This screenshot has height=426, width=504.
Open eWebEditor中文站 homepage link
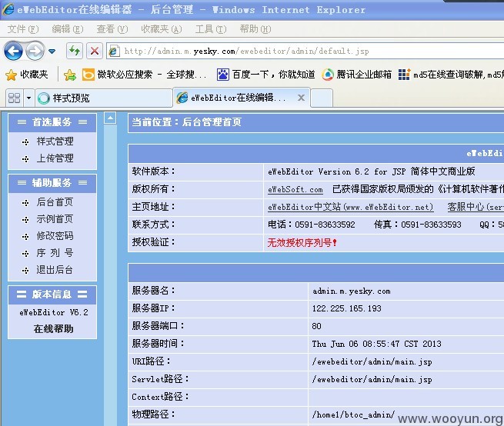[x=350, y=207]
